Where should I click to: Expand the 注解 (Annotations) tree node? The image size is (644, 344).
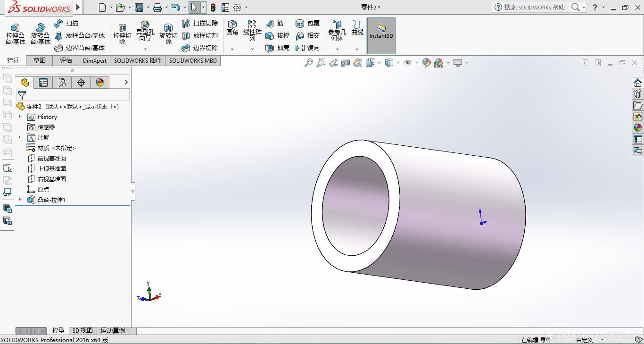click(20, 137)
